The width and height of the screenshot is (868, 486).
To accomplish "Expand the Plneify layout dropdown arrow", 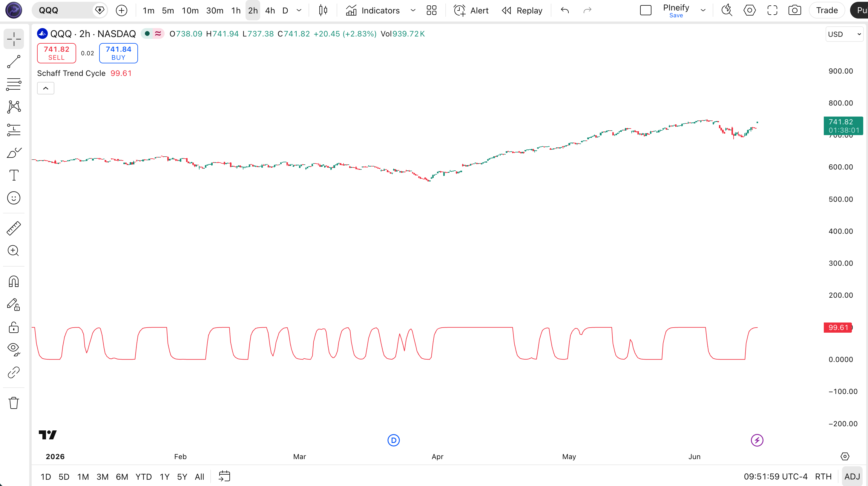I will tap(703, 10).
